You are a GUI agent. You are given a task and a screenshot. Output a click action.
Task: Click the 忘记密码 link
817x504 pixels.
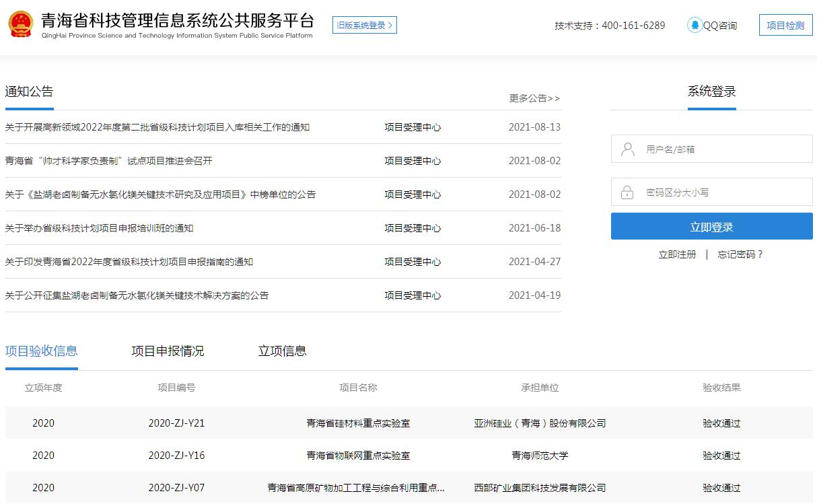pyautogui.click(x=740, y=254)
